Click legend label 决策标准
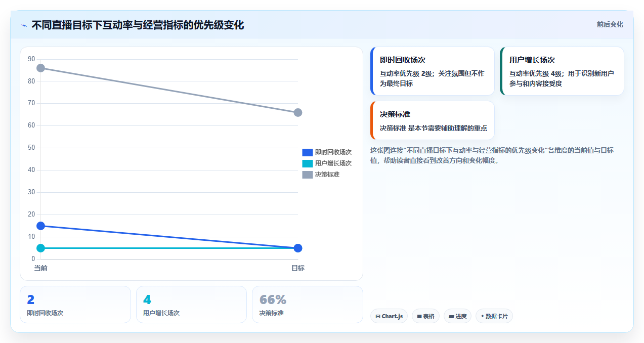644x343 pixels. [327, 175]
